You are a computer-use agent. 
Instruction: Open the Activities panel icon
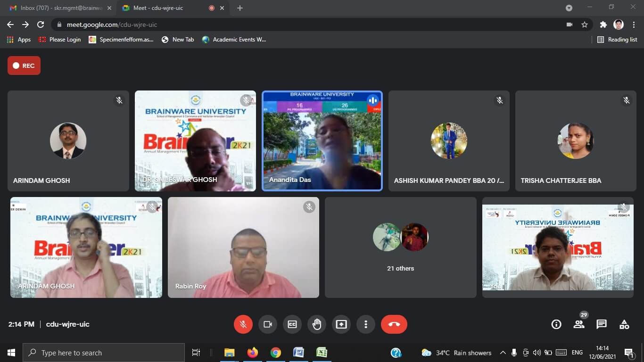[624, 324]
